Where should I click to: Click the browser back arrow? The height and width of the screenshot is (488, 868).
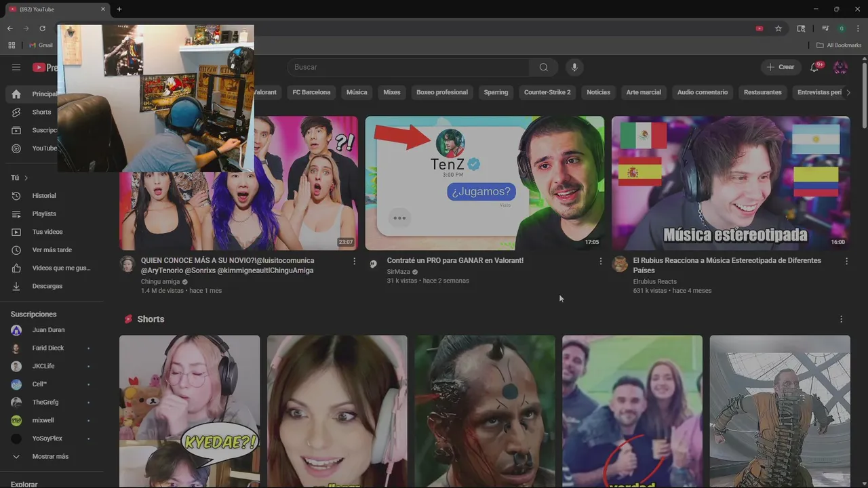click(x=9, y=28)
